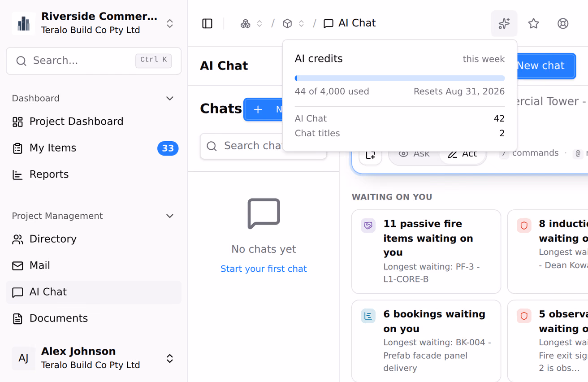Click the AI Chat breadcrumb
This screenshot has height=382, width=588.
point(350,23)
